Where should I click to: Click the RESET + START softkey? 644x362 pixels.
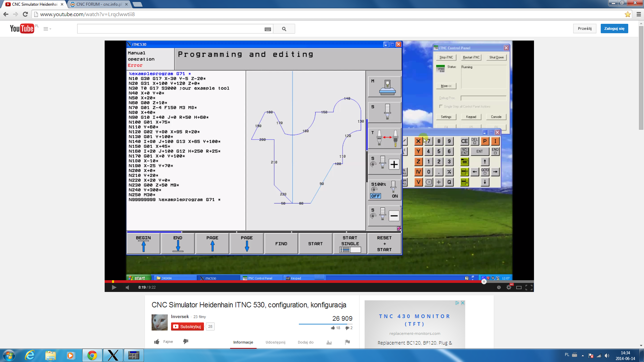(384, 244)
